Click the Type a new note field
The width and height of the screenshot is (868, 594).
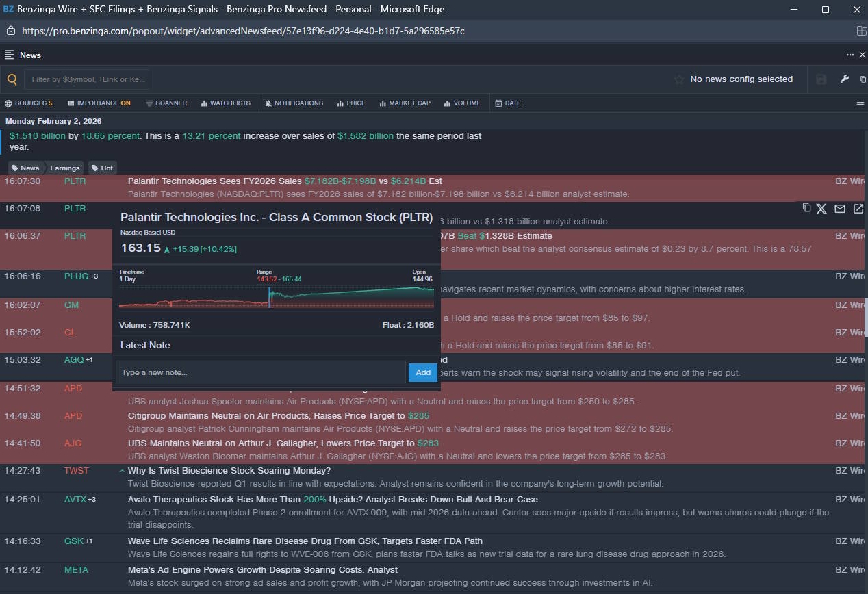click(261, 372)
